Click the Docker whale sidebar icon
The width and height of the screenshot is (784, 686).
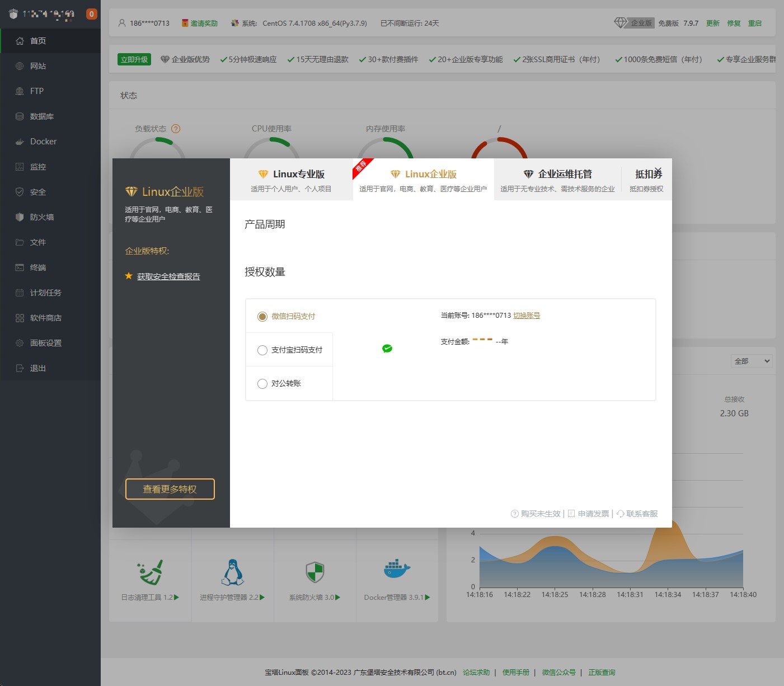coord(20,142)
